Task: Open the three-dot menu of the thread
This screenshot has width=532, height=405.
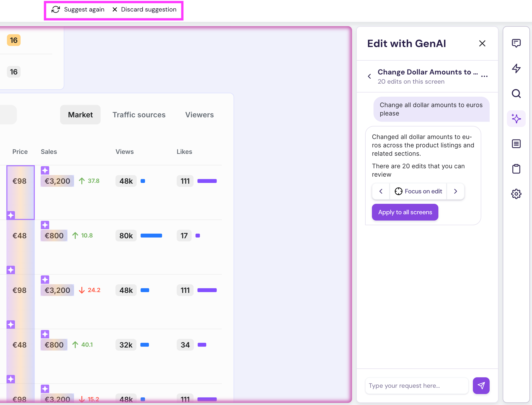Action: click(x=484, y=76)
